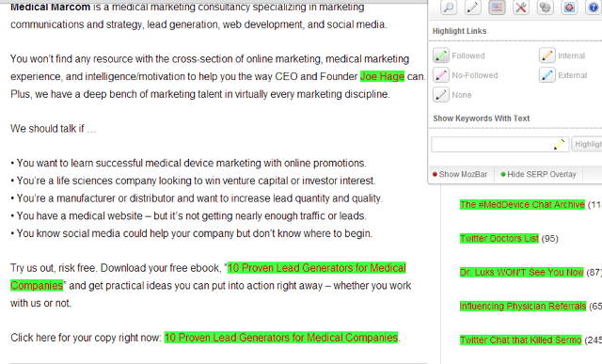This screenshot has width=602, height=364.
Task: Toggle the blue External links highlighter
Action: click(547, 75)
